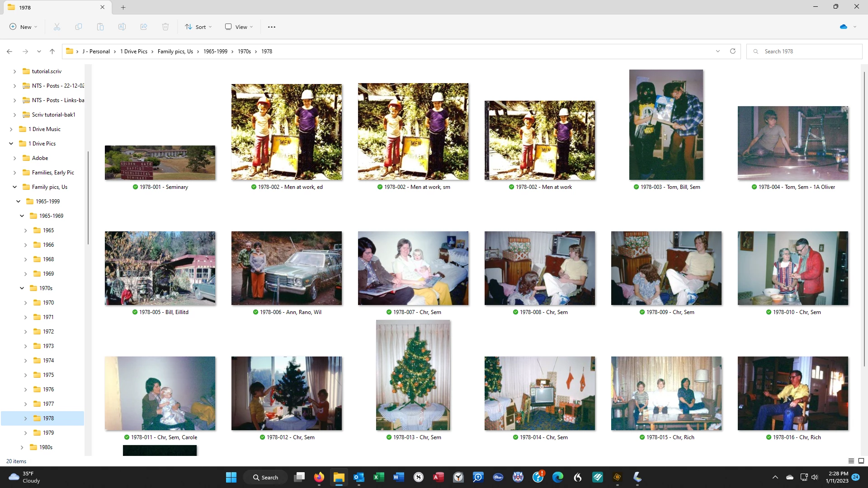Expand the 1980s folder in tree
Image resolution: width=868 pixels, height=488 pixels.
click(22, 447)
